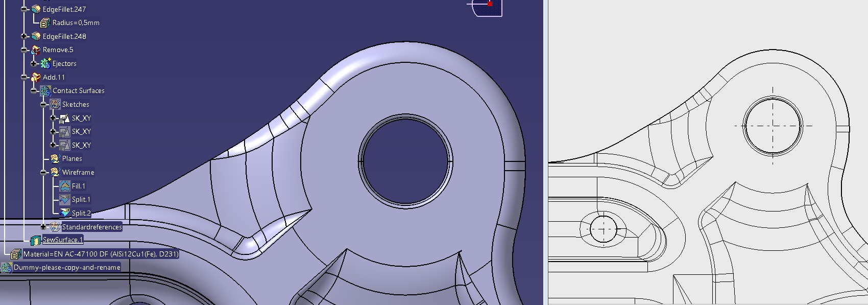Click the Split.1 feature icon
This screenshot has height=305, width=868.
pos(65,199)
